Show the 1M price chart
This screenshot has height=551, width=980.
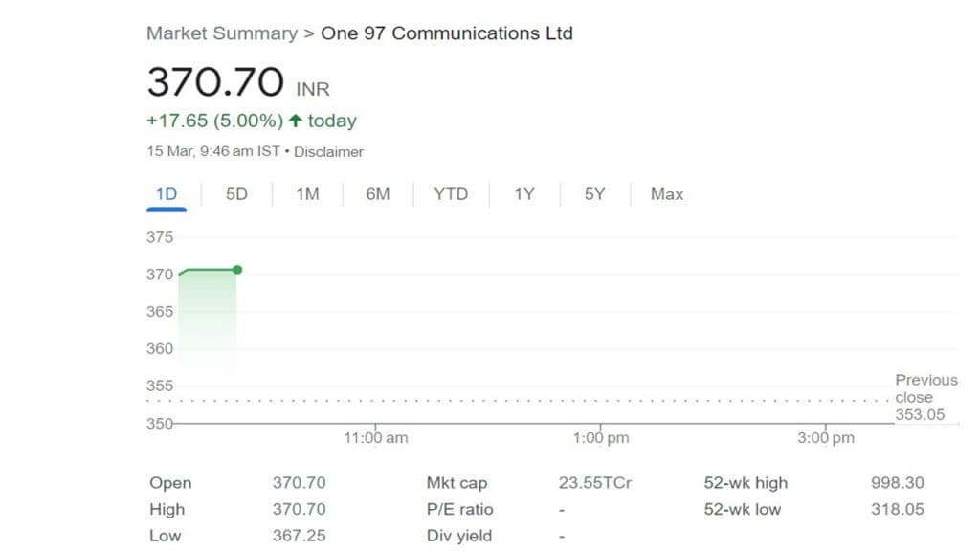[307, 194]
